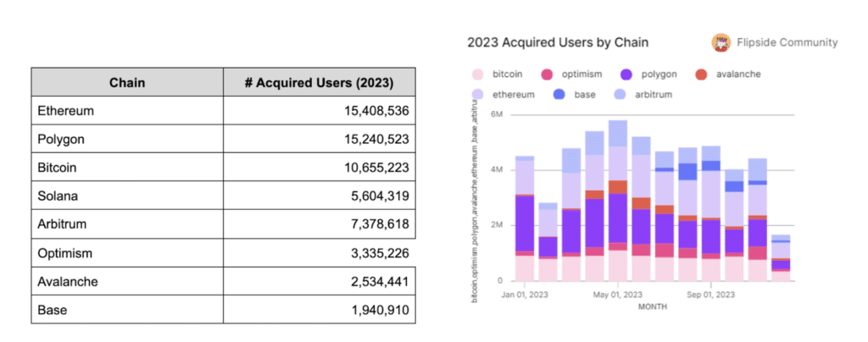Click the bitcoin legend label
Image resolution: width=868 pixels, height=342 pixels.
[508, 74]
